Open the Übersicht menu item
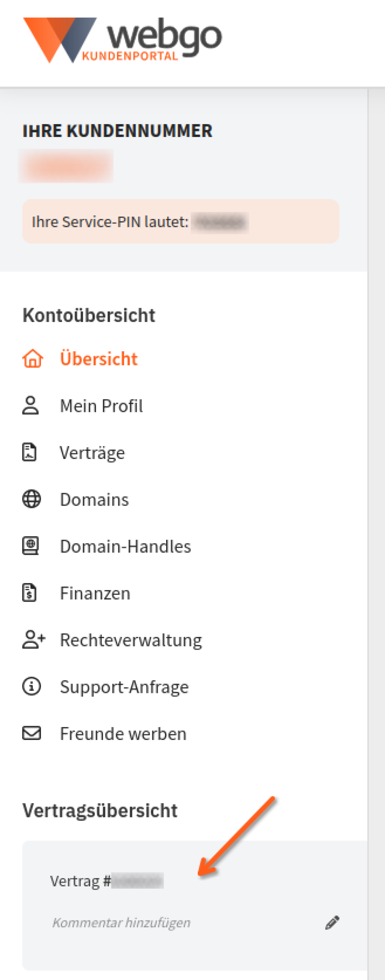385x980 pixels. tap(99, 359)
